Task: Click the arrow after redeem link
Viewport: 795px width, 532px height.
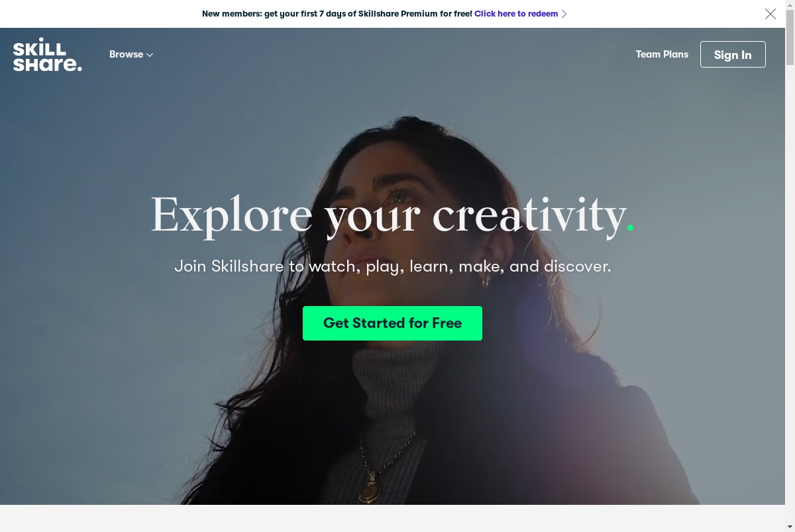Action: 564,14
